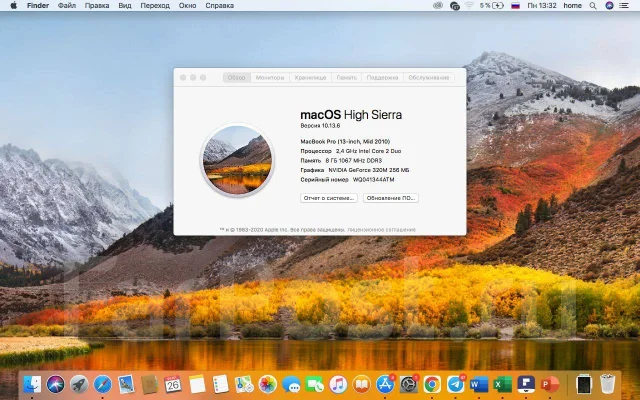Image resolution: width=640 pixels, height=400 pixels.
Task: Open FaceTime green icon in Dock
Action: 315,384
